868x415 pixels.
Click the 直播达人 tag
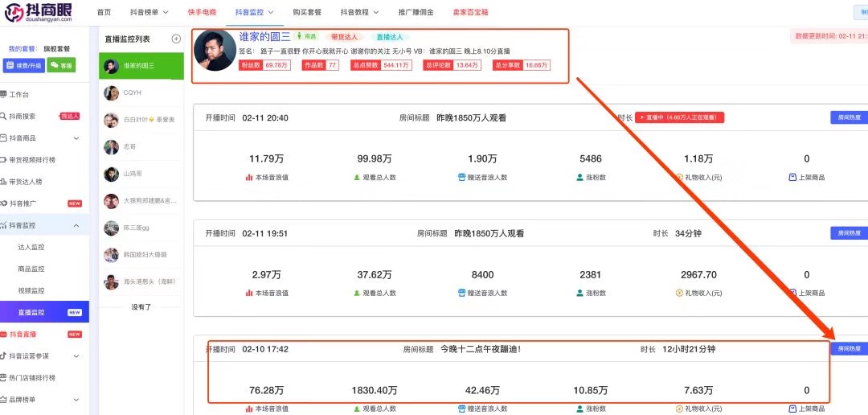(x=390, y=36)
